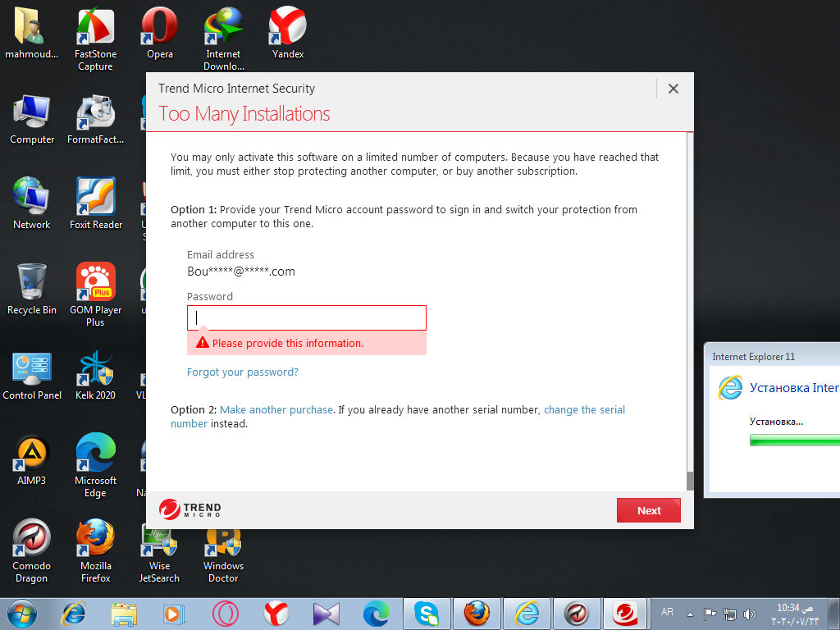The width and height of the screenshot is (840, 630).
Task: Click the Next button in Trend Micro dialog
Action: 648,510
